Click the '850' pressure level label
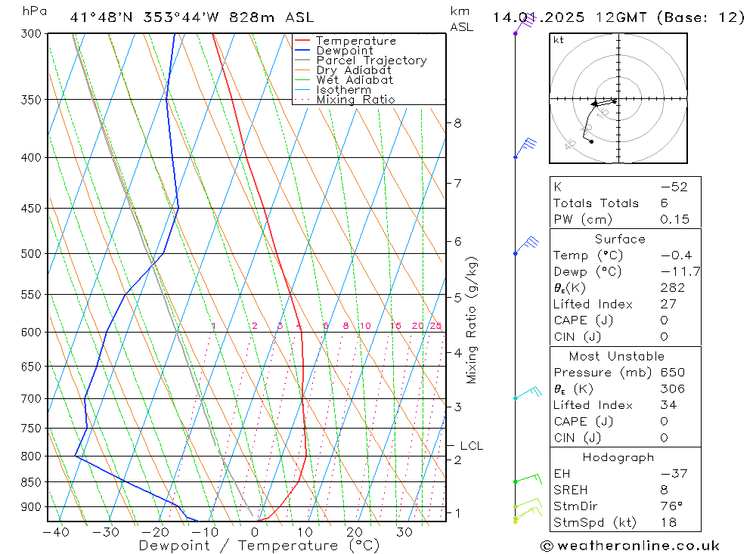Screen dimensions: 756x554 [x=31, y=482]
